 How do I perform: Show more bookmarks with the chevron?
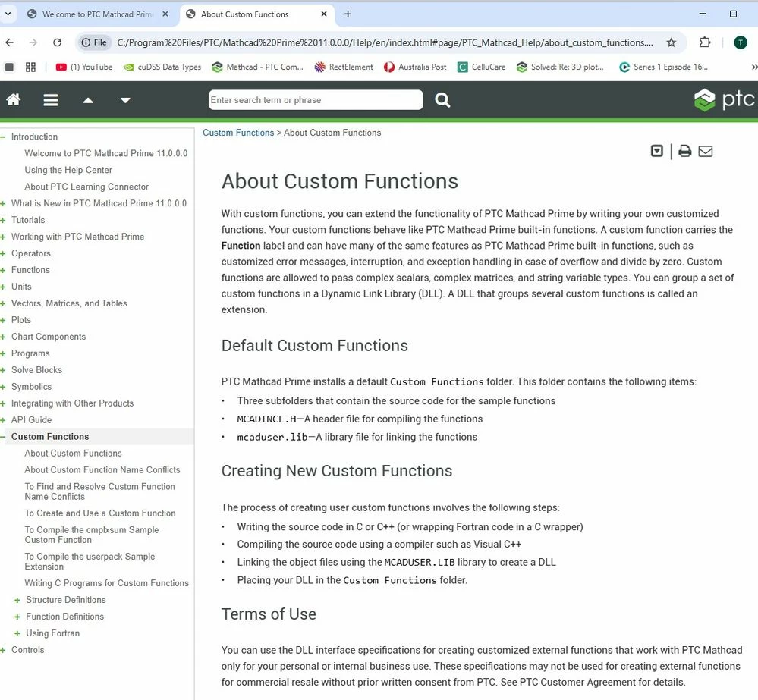753,67
